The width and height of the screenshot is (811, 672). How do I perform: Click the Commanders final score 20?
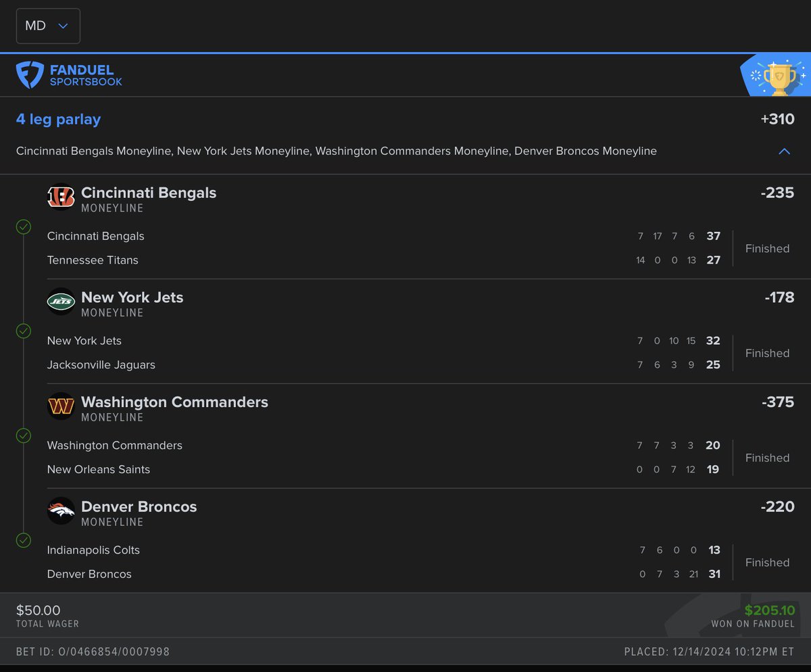(714, 446)
